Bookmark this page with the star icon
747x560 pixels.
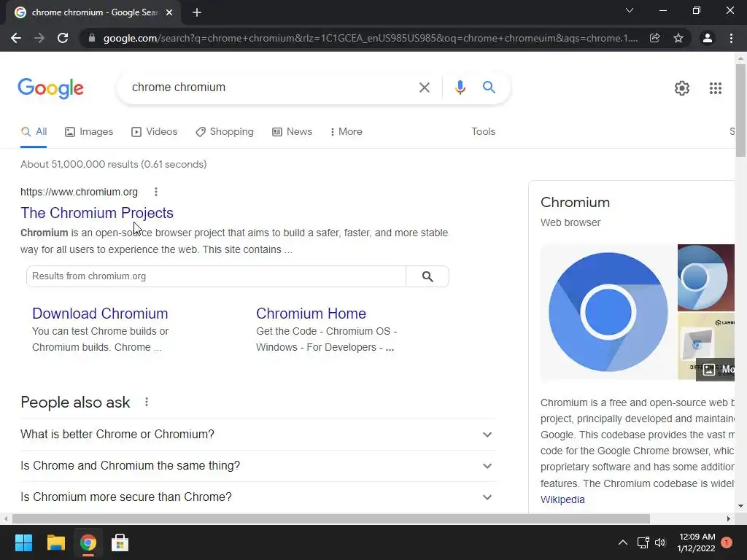point(678,38)
